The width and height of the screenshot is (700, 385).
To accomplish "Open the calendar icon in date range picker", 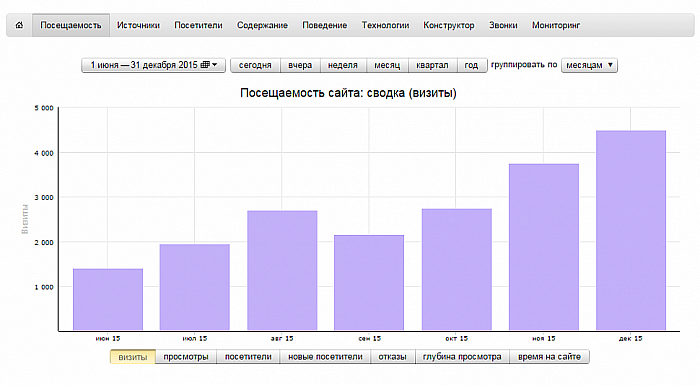I will coord(205,65).
